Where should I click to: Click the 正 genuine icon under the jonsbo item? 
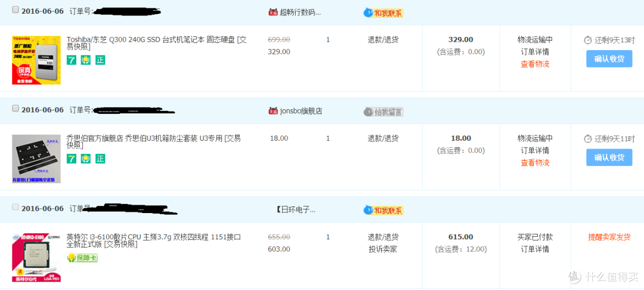coord(100,159)
